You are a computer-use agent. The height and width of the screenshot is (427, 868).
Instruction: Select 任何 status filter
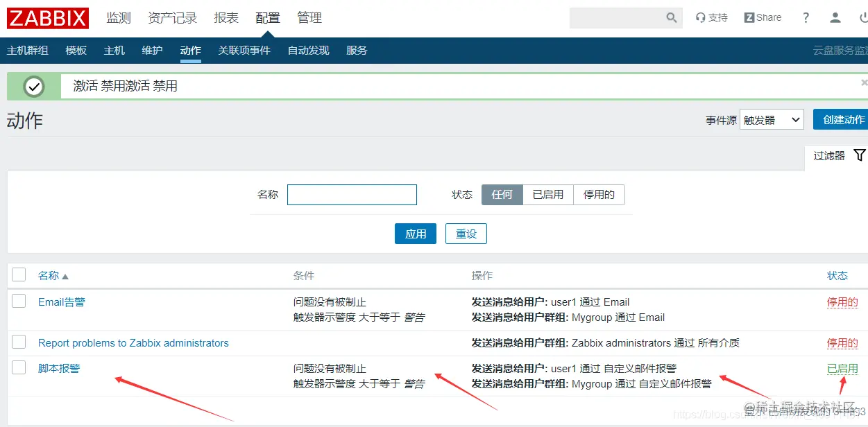(502, 195)
